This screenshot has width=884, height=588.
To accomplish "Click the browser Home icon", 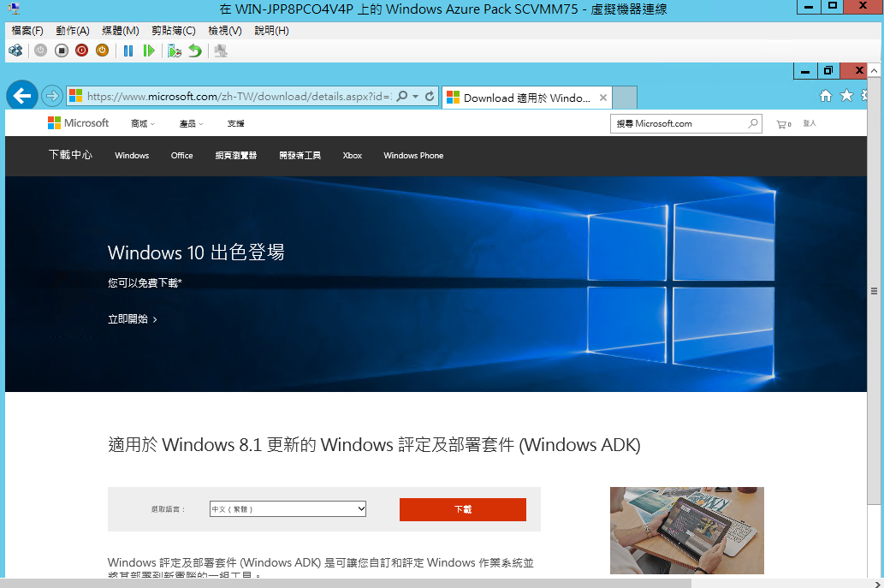I will pos(825,96).
